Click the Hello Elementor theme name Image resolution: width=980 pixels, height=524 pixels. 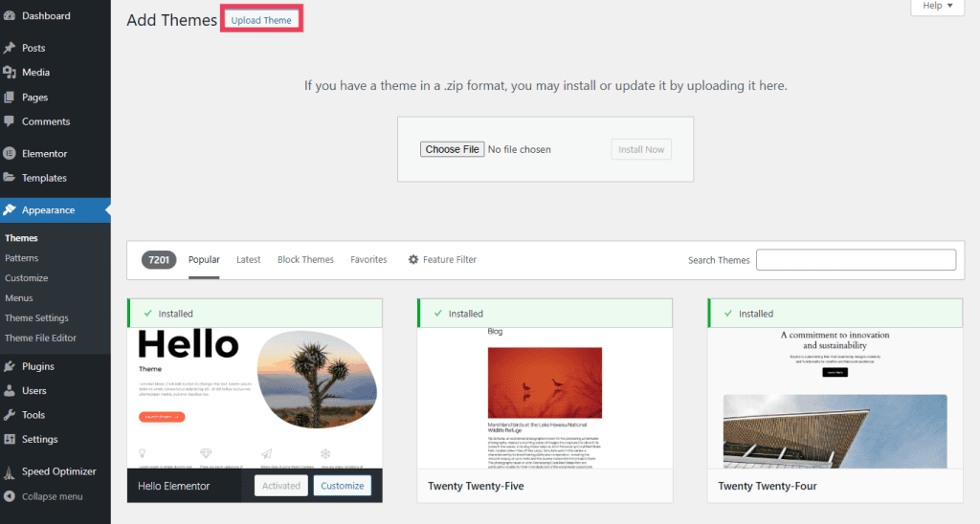(174, 486)
